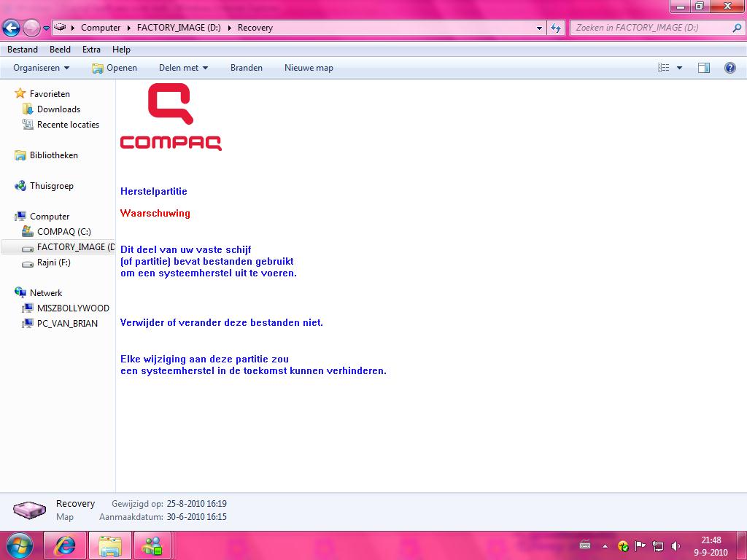747x560 pixels.
Task: Open the Rajni (F:) drive
Action: [x=54, y=262]
